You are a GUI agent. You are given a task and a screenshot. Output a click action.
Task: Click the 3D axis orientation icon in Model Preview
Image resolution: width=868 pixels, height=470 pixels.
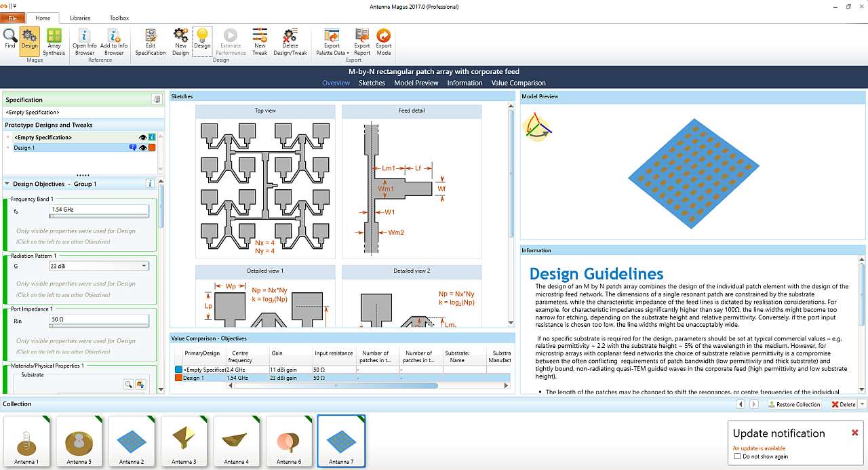[536, 126]
